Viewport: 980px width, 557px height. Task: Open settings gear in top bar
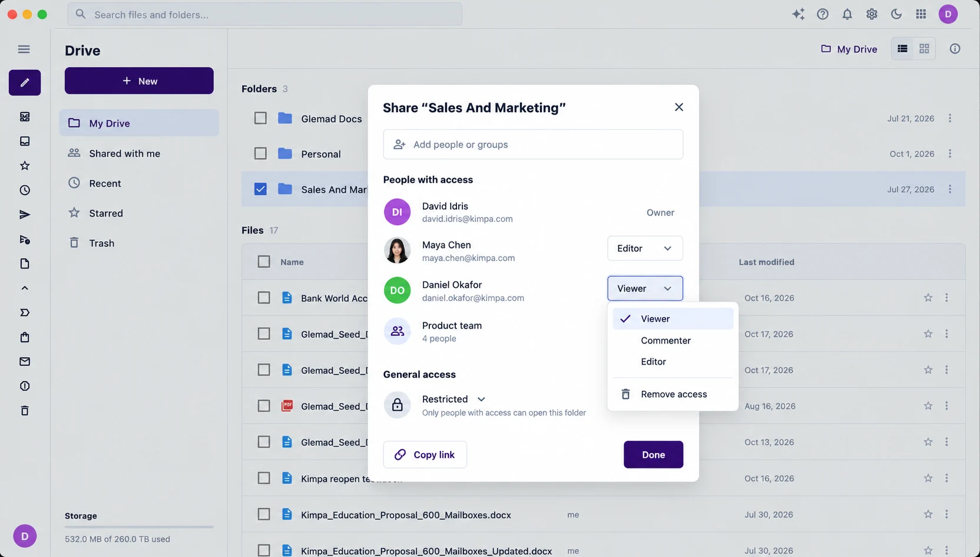click(872, 14)
